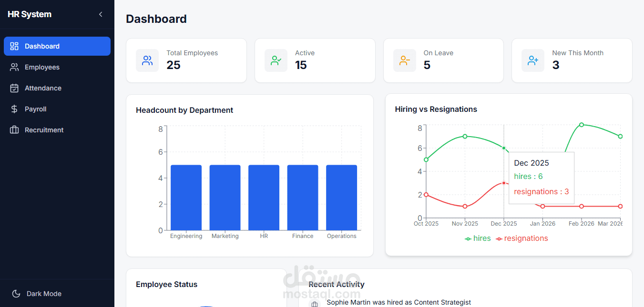Click the Dashboard page heading
The height and width of the screenshot is (307, 644).
click(156, 19)
